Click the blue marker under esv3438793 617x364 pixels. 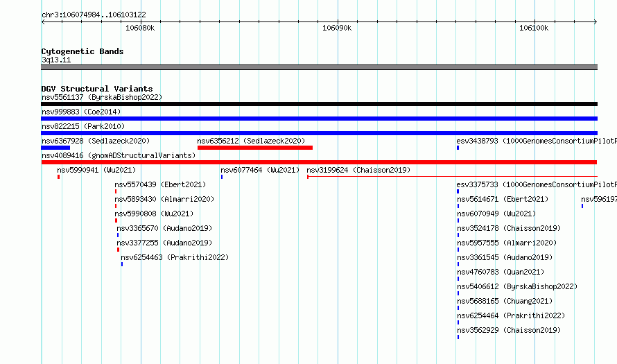[x=458, y=148]
